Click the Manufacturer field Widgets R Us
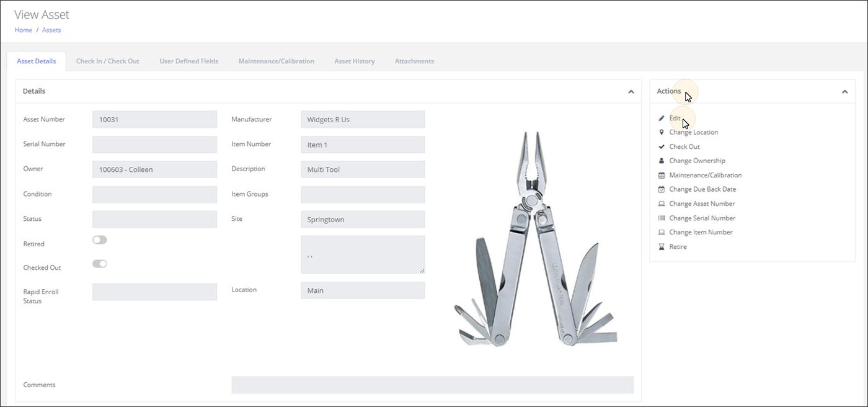This screenshot has width=868, height=407. tap(363, 119)
